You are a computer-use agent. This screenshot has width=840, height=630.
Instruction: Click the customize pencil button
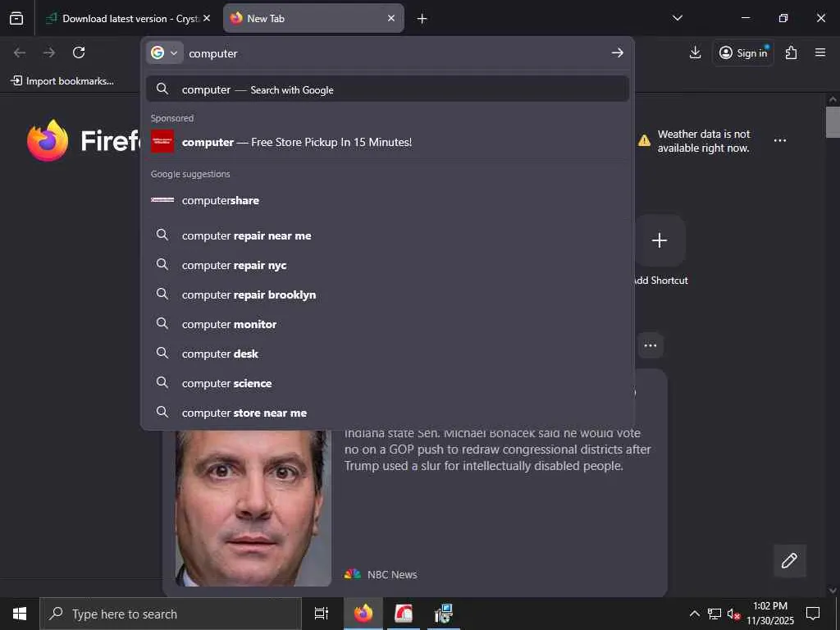click(x=789, y=561)
